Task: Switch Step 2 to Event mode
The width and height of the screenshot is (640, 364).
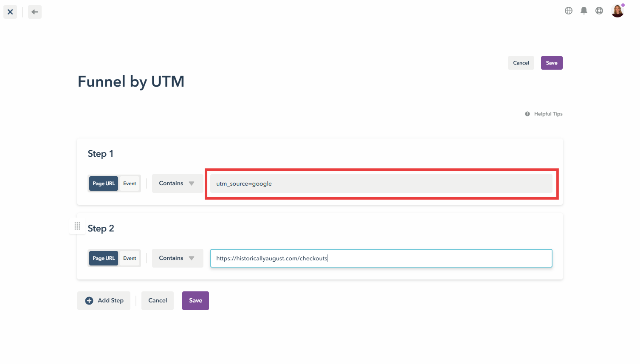Action: (130, 258)
